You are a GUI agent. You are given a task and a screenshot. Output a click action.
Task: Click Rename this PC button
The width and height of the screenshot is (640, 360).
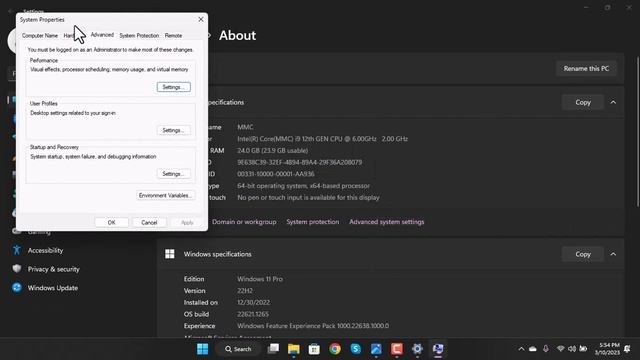(586, 69)
